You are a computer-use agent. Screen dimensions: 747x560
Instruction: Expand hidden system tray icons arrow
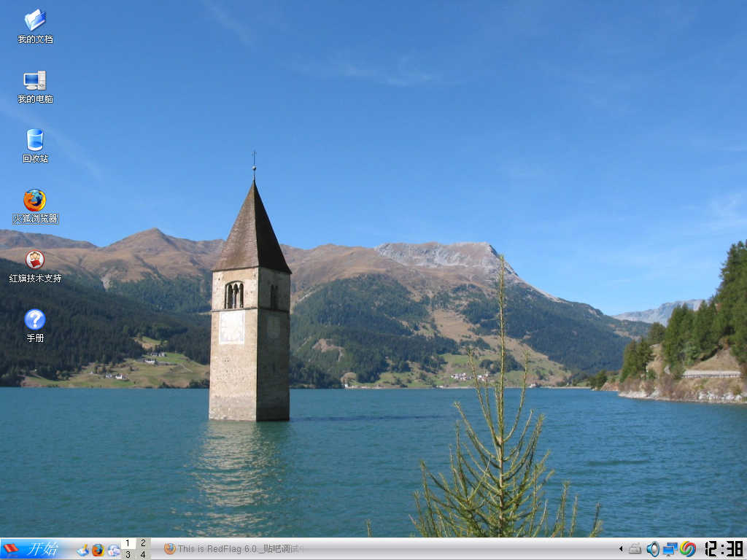(x=621, y=549)
